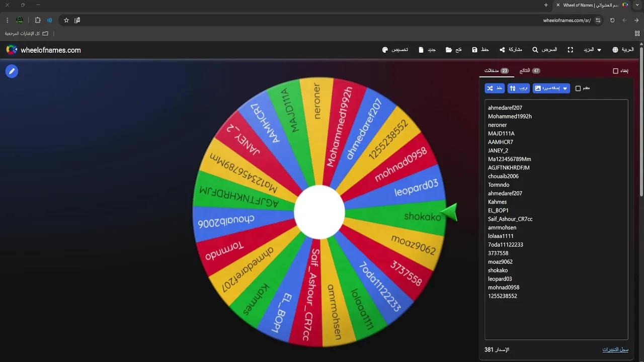Image resolution: width=644 pixels, height=362 pixels.
Task: Click the wheelofnames.com logo
Action: 43,50
